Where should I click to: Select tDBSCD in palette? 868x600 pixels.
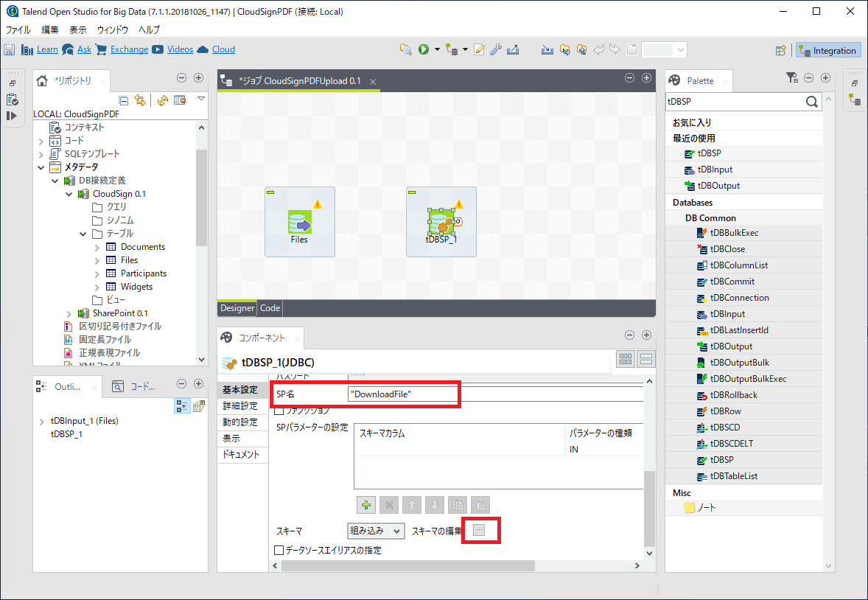[x=724, y=427]
